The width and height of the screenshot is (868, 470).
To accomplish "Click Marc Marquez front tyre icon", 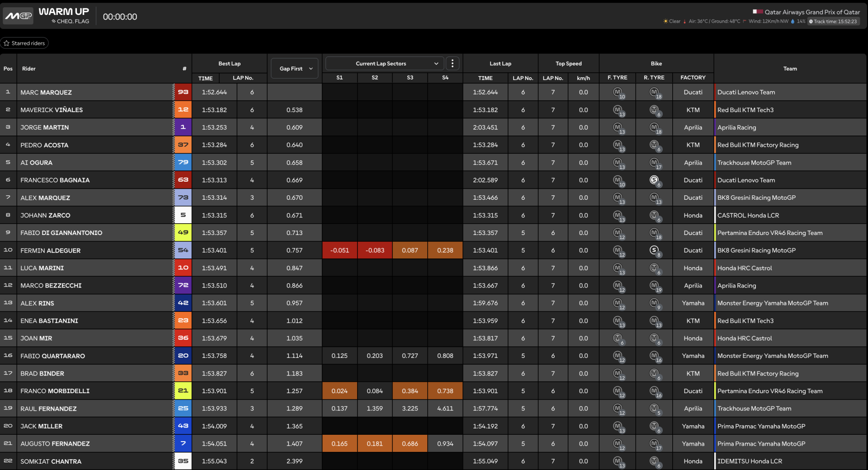I will (618, 93).
